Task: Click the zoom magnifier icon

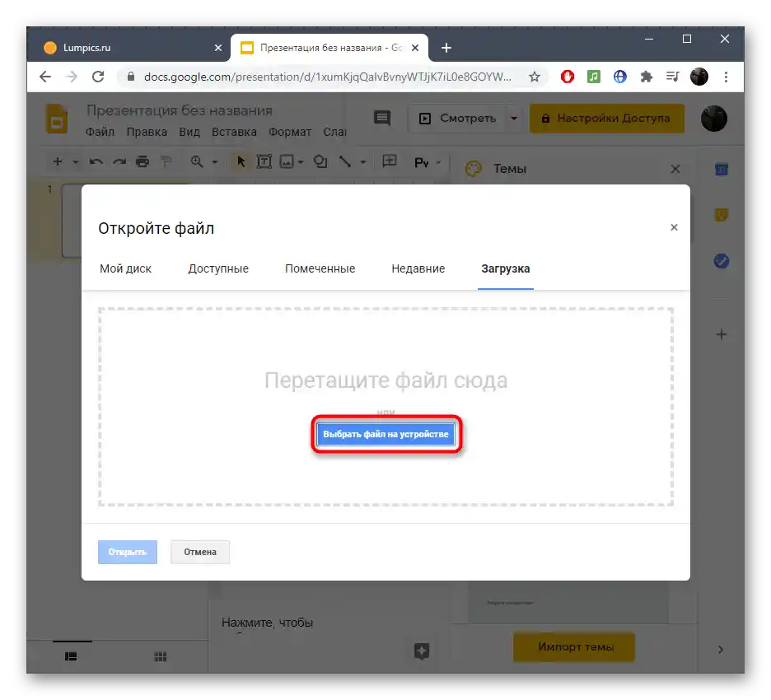Action: (x=197, y=161)
